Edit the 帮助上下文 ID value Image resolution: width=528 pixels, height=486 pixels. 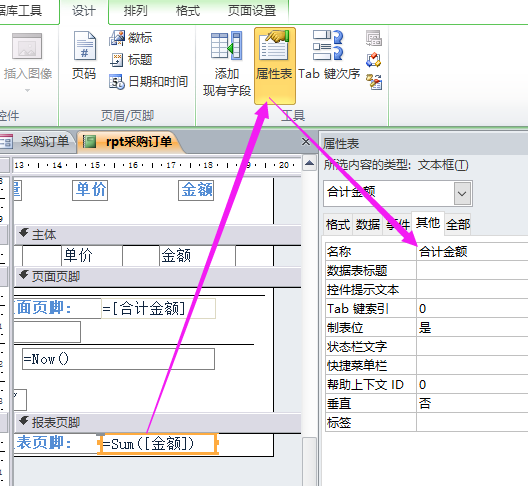click(x=472, y=384)
